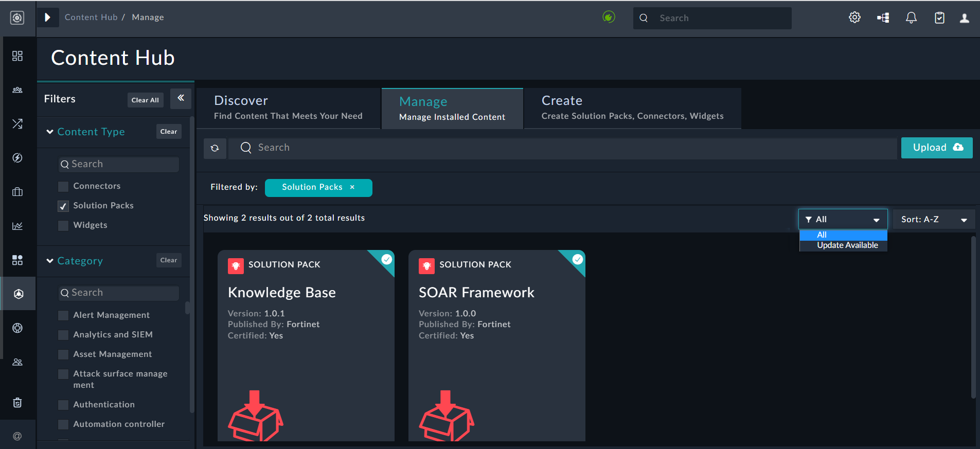
Task: Open the Knowledge Base card title
Action: point(282,293)
